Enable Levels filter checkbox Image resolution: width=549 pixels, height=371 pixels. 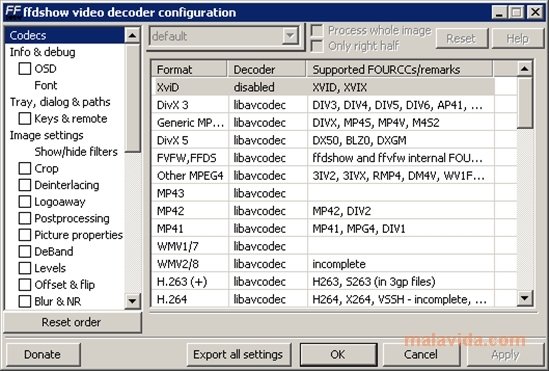point(25,268)
